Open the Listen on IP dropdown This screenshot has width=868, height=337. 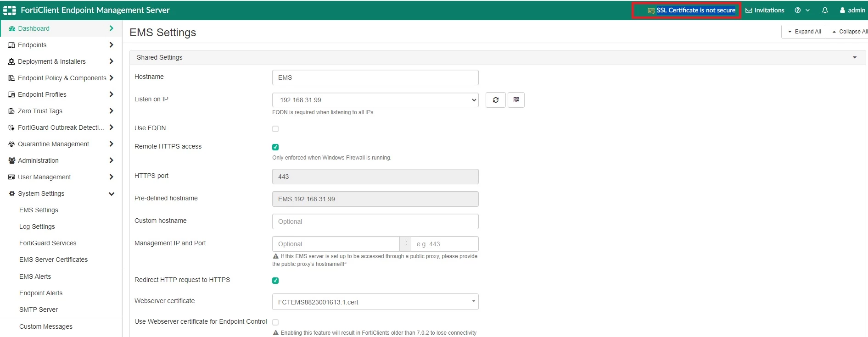375,100
